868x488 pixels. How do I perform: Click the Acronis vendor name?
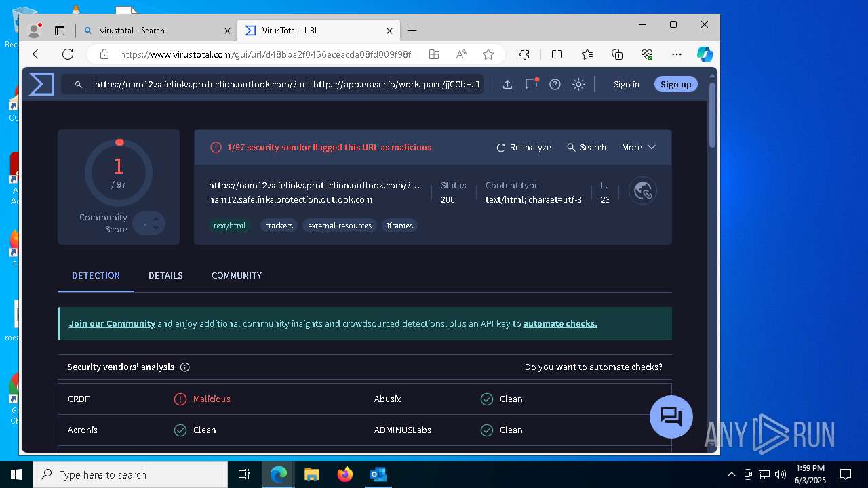tap(83, 430)
